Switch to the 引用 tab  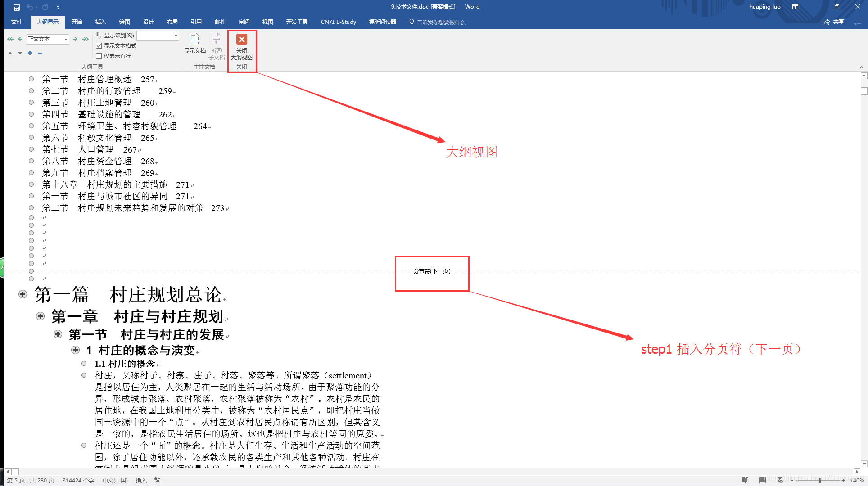pyautogui.click(x=196, y=22)
